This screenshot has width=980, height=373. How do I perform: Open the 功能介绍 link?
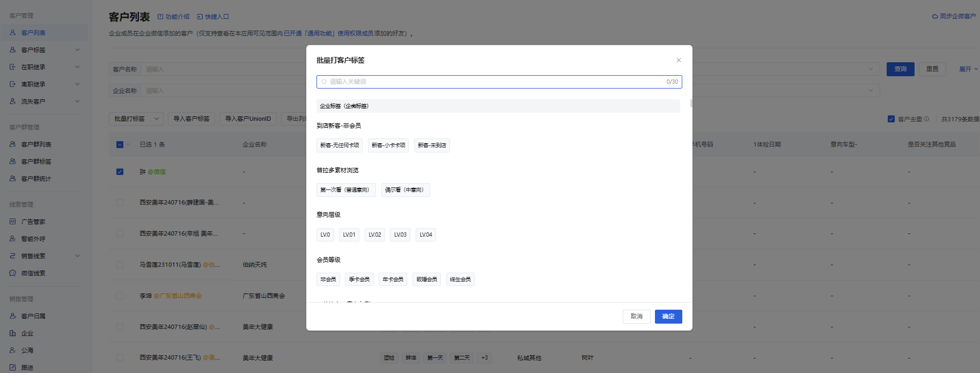173,17
